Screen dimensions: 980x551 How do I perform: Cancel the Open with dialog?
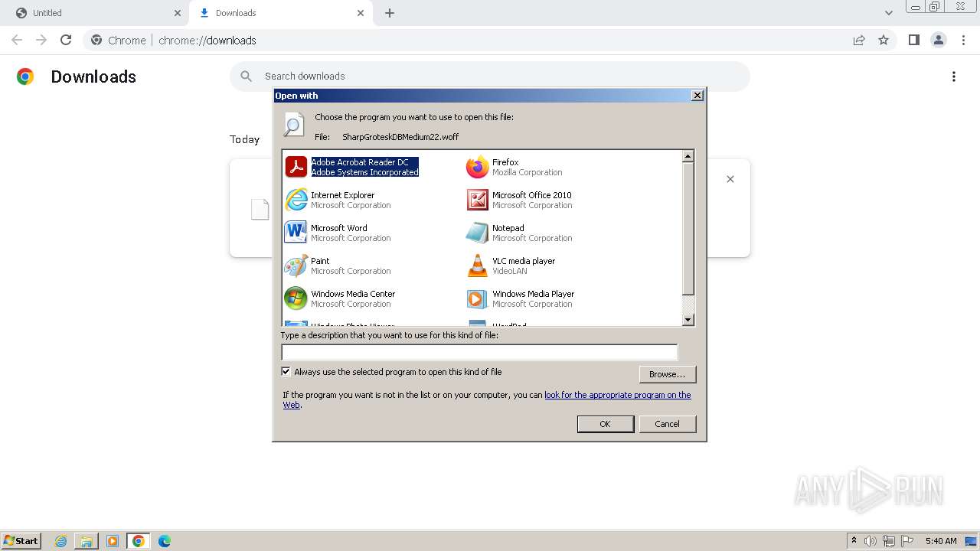[667, 424]
